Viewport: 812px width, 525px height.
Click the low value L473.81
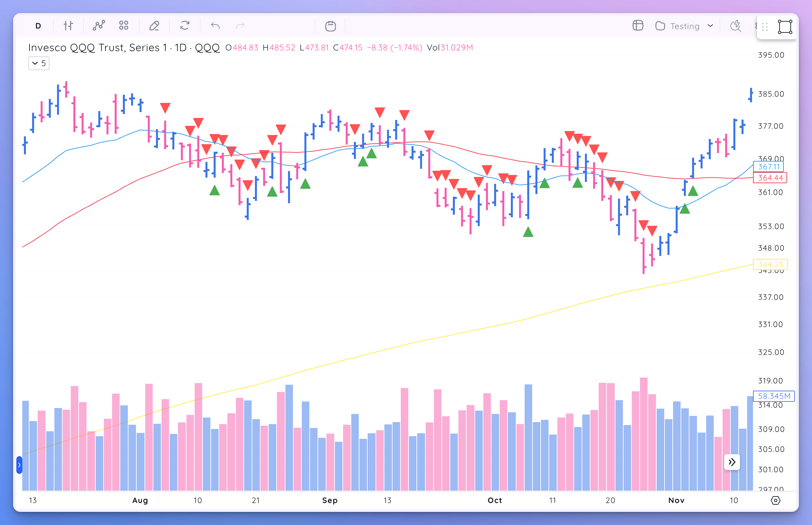point(314,48)
